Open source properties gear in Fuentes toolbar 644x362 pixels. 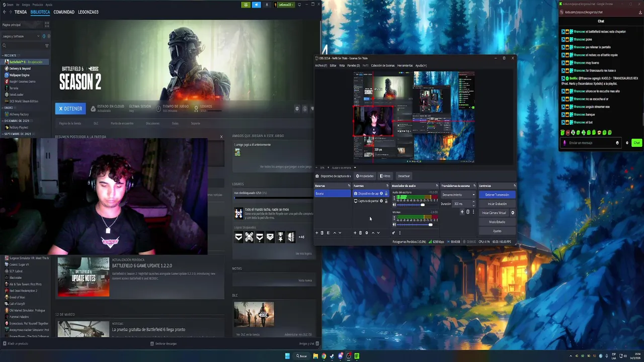coord(366,233)
